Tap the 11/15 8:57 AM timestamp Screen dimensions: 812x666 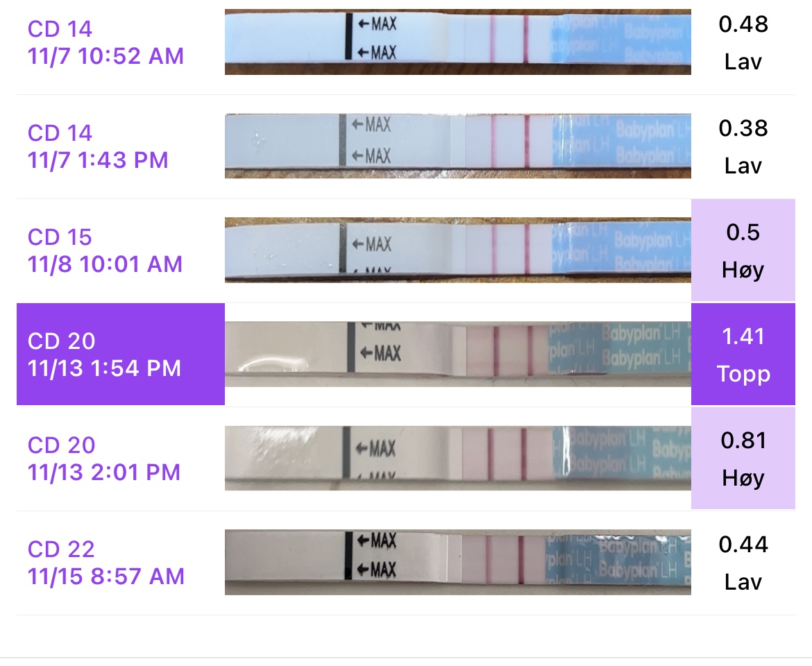106,577
